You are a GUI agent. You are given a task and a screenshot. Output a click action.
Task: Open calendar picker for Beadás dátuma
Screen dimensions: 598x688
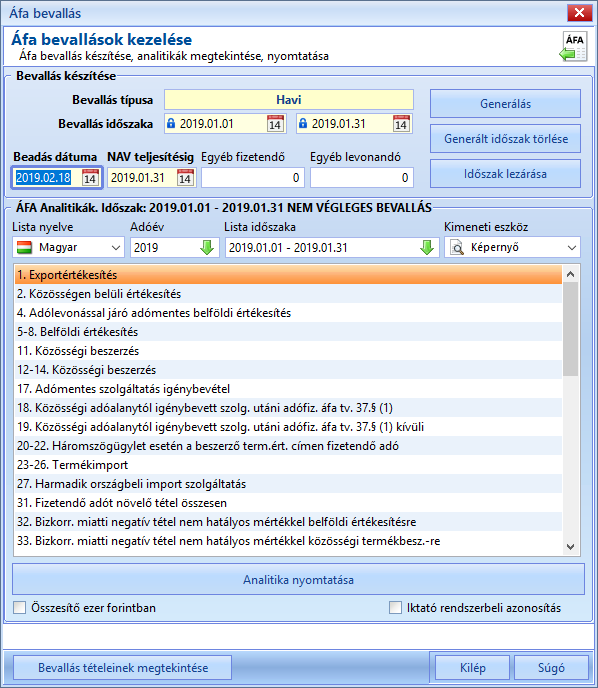(x=90, y=178)
